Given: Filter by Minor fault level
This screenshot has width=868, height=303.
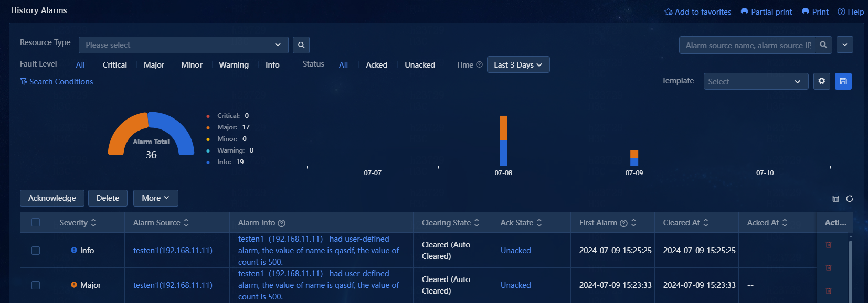Looking at the screenshot, I should point(192,65).
